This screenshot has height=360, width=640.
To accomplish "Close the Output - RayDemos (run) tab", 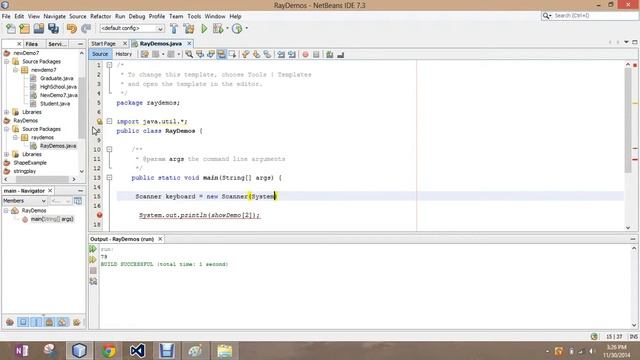I will pos(160,239).
